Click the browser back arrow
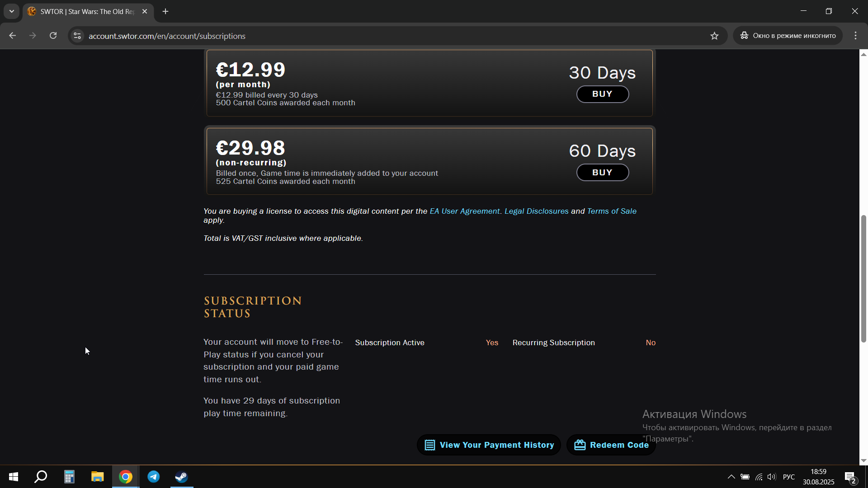 click(12, 36)
